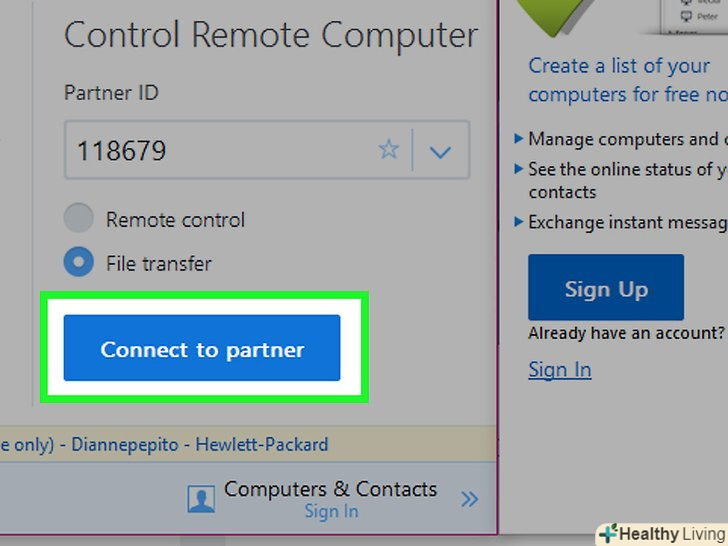The width and height of the screenshot is (728, 546).
Task: Open the Partner ID history dropdown arrow
Action: pyautogui.click(x=440, y=151)
